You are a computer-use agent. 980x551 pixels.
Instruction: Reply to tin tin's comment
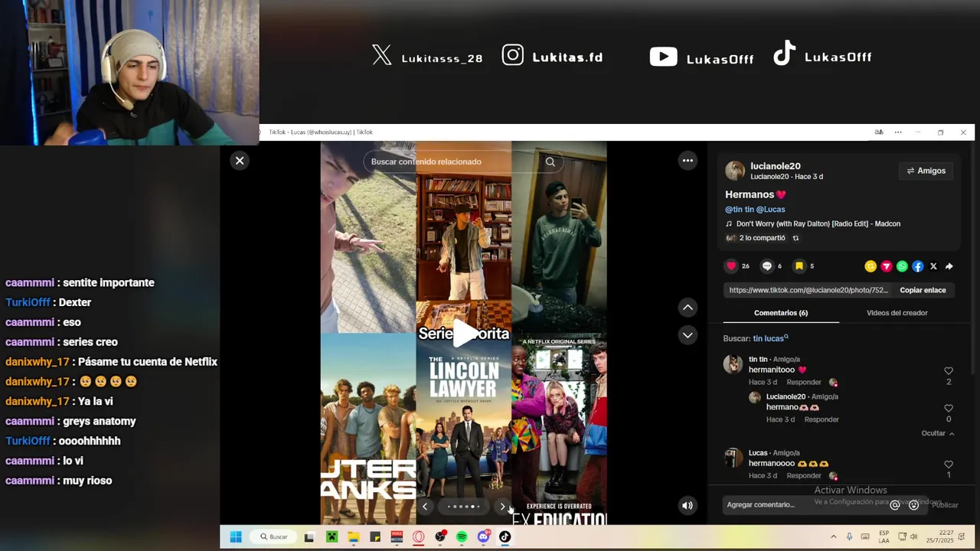(x=804, y=382)
